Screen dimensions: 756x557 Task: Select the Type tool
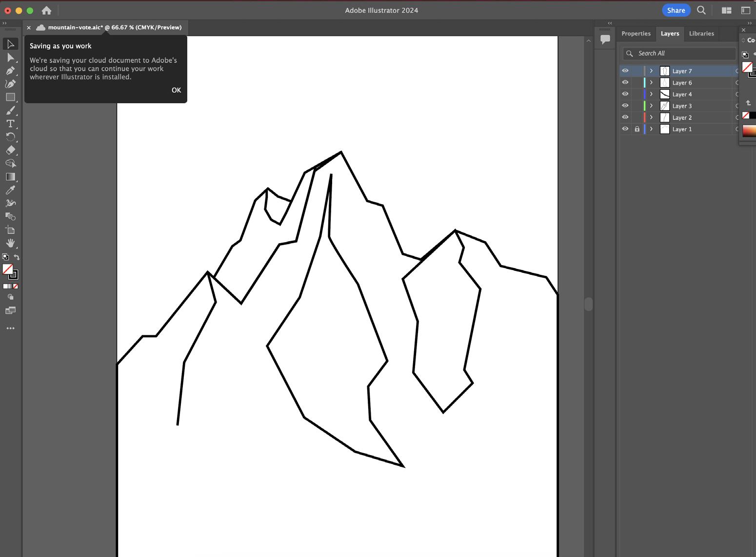coord(10,124)
